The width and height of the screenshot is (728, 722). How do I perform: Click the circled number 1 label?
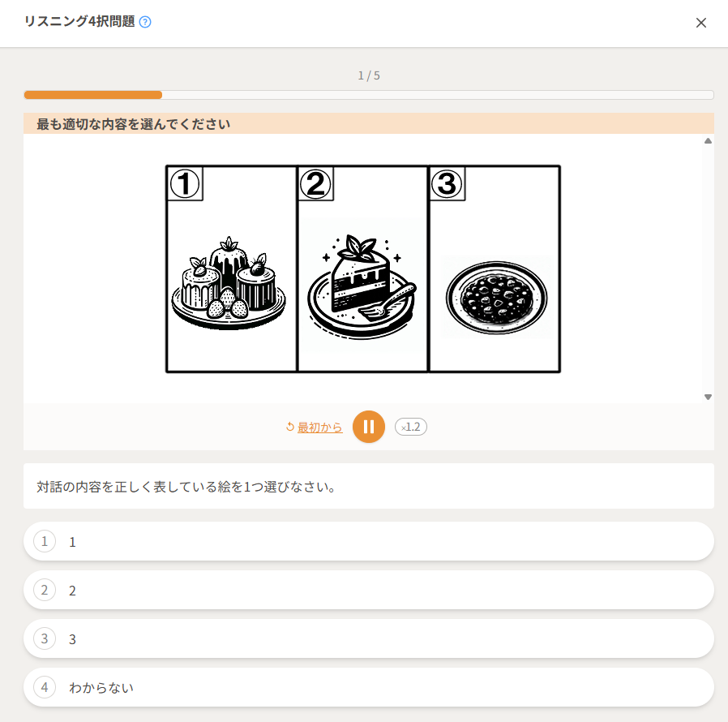tap(185, 183)
